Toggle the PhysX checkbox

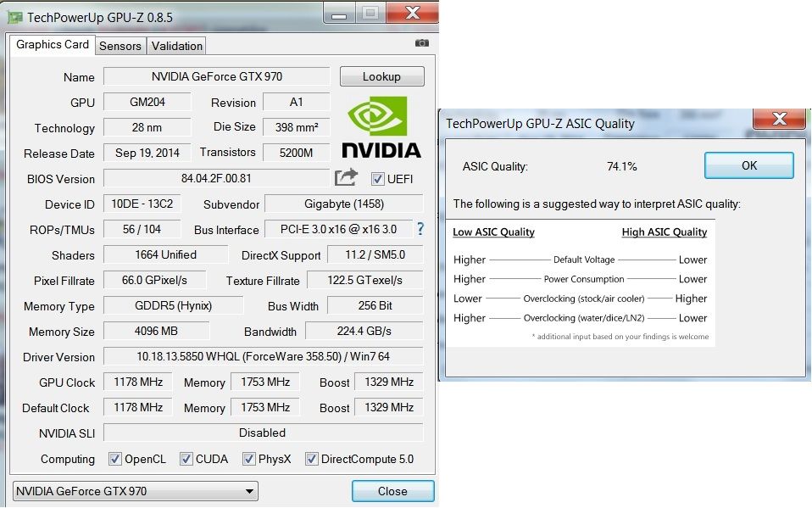[248, 459]
